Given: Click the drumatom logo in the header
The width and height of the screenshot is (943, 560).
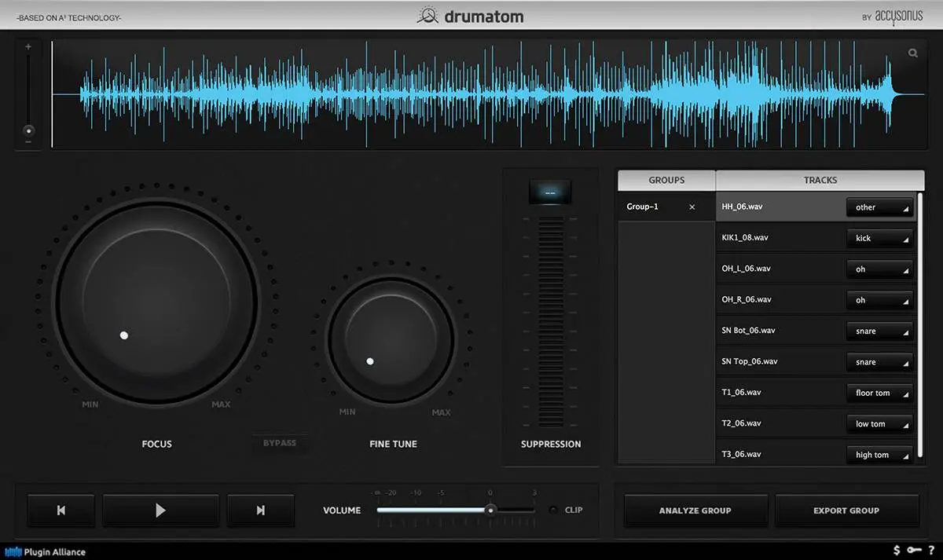Looking at the screenshot, I should click(470, 16).
